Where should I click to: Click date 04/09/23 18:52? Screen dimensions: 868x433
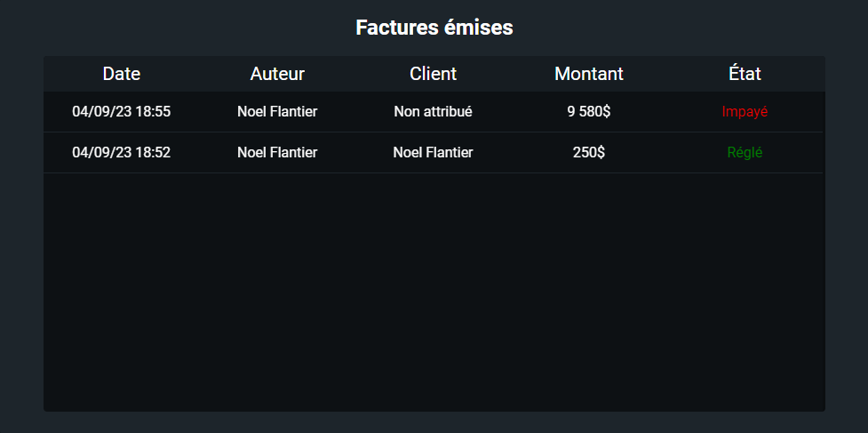[122, 153]
